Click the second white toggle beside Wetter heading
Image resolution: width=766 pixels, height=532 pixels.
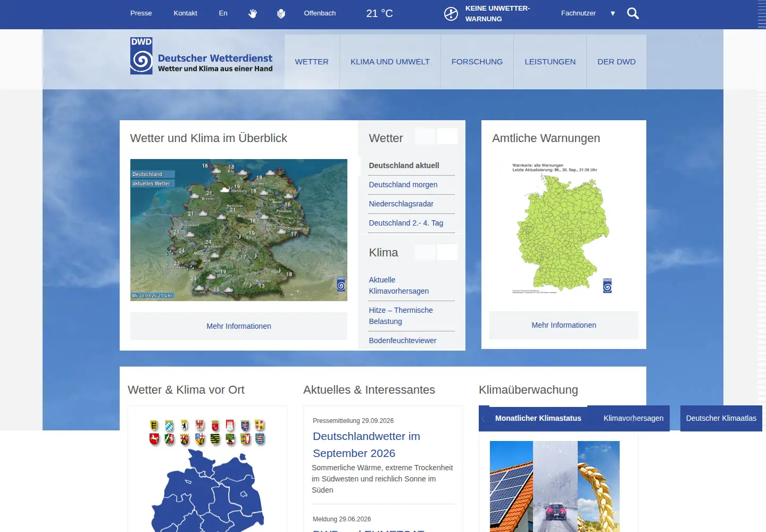click(447, 136)
